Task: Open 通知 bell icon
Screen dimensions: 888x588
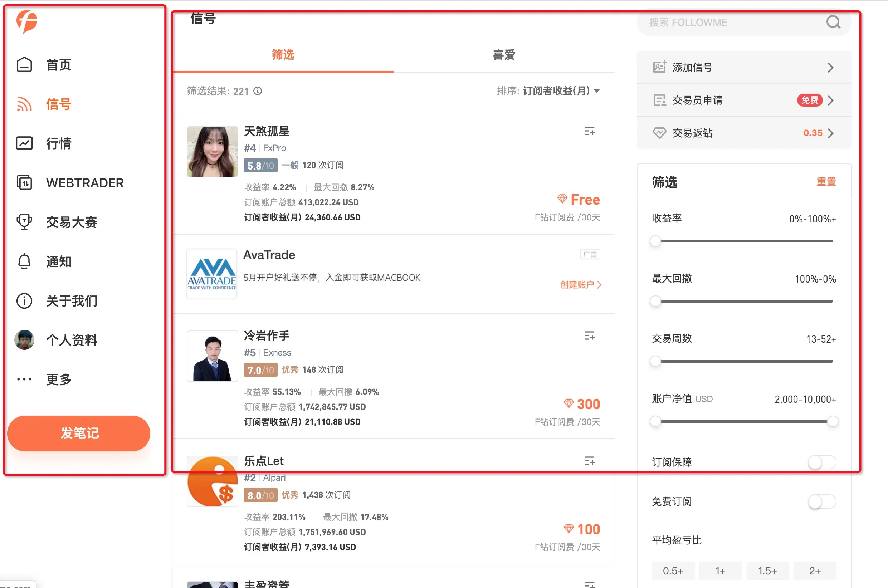Action: (24, 261)
